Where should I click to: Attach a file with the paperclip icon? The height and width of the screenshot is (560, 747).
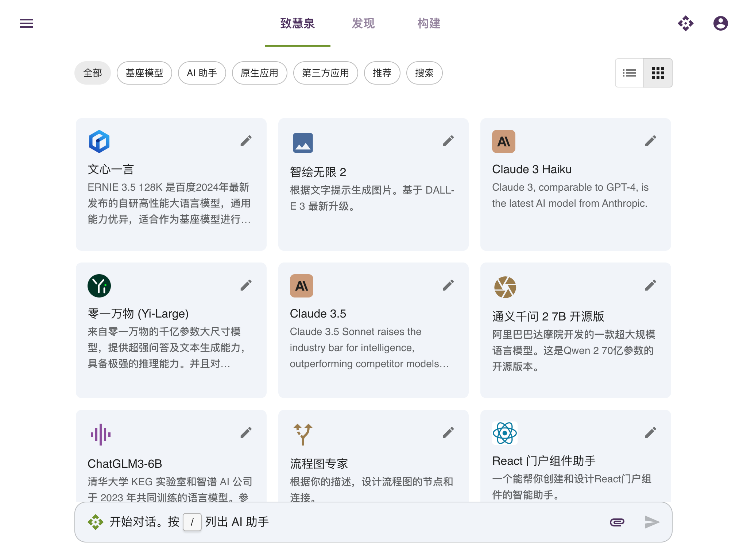pyautogui.click(x=617, y=522)
